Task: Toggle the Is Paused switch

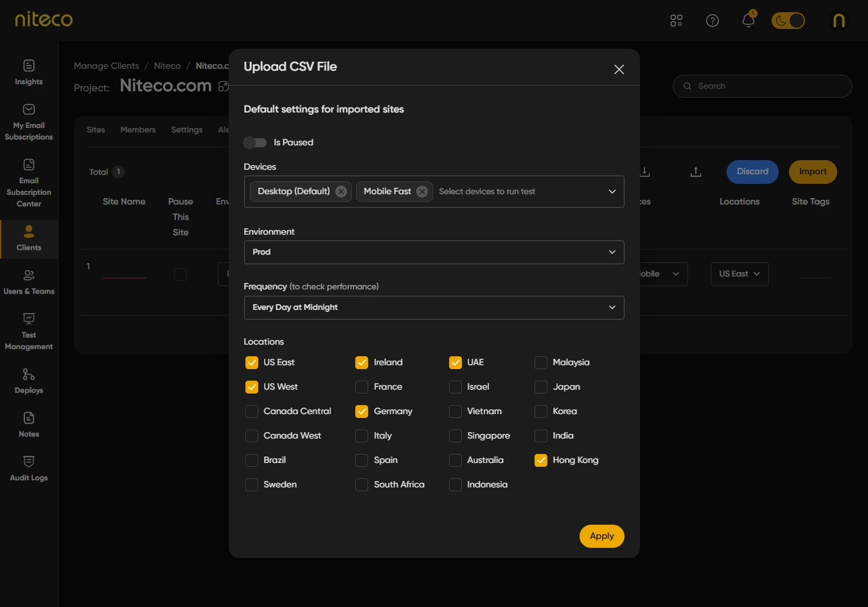Action: 255,143
